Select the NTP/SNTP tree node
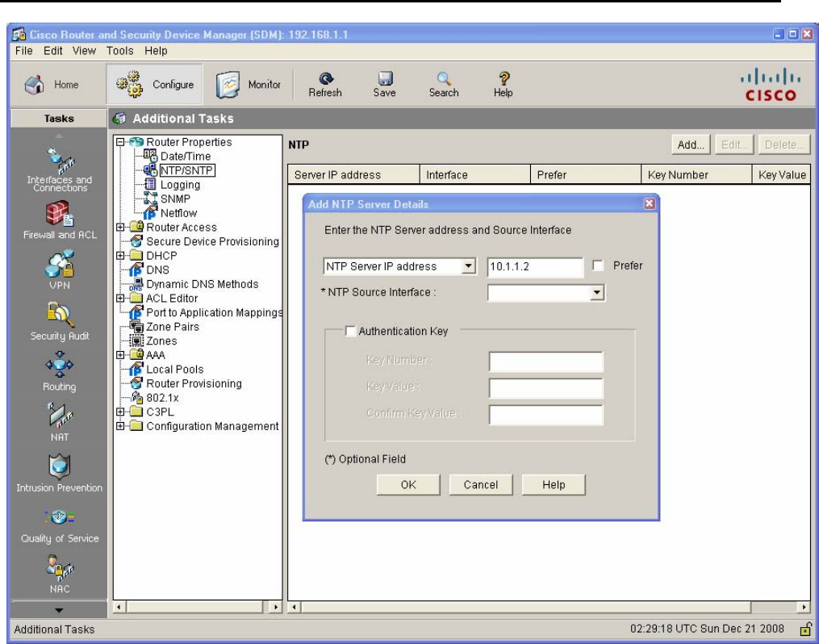 186,170
